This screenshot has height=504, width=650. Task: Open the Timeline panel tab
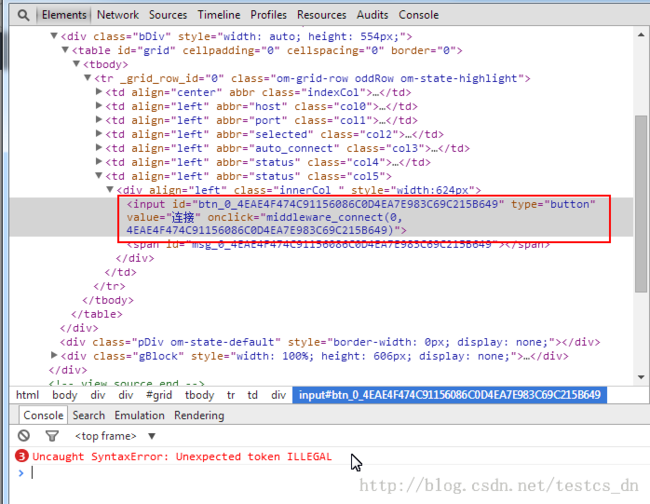tap(219, 15)
